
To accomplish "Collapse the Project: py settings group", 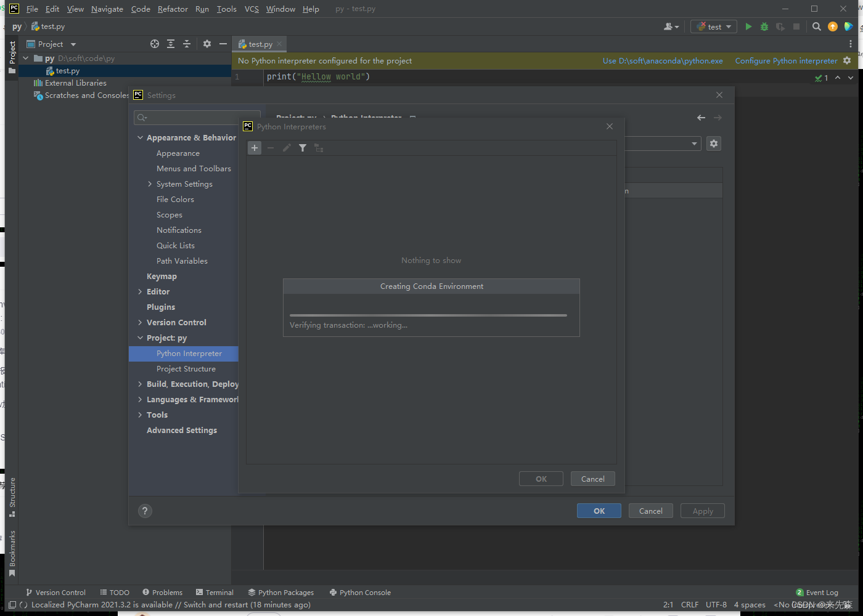I will coord(140,338).
